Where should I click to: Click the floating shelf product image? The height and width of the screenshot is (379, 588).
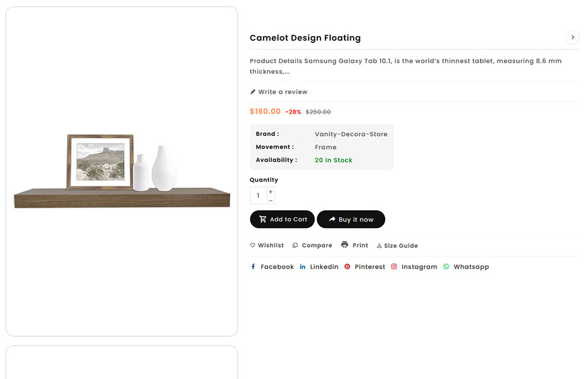(122, 172)
